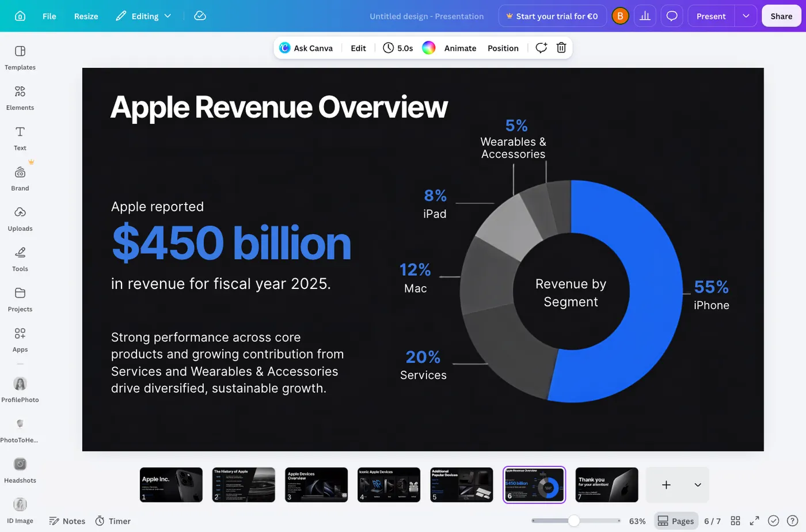Open the rainbow color picker swatch
The image size is (806, 532).
[x=429, y=48]
